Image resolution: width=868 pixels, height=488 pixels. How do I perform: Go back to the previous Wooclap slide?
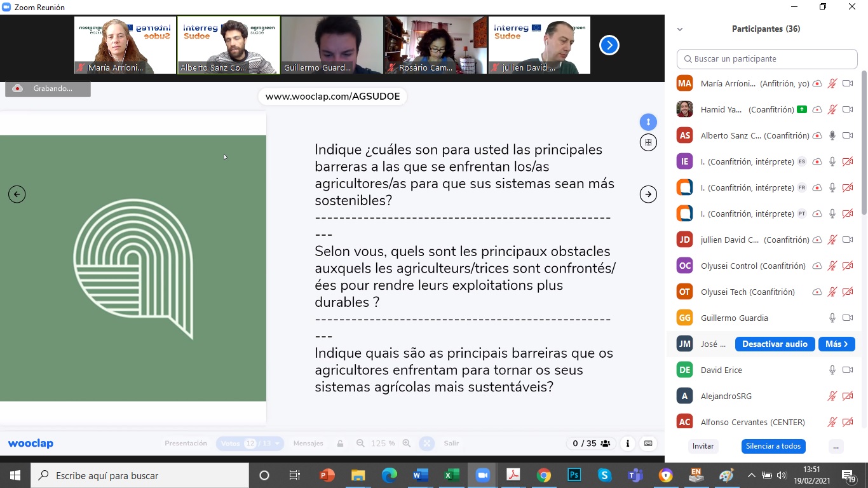pos(17,194)
